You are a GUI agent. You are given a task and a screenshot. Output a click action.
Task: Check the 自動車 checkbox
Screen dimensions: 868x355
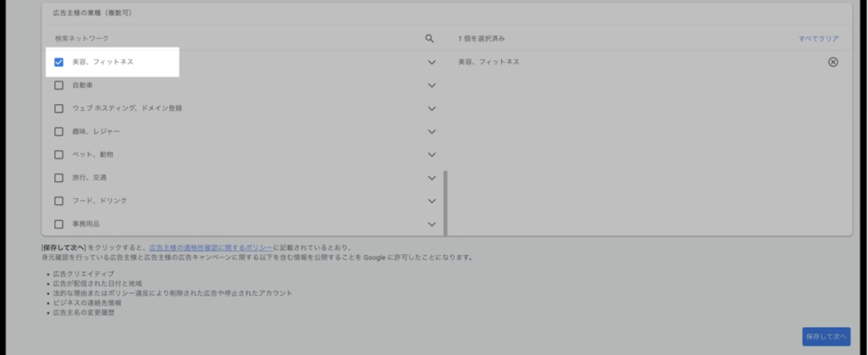pyautogui.click(x=59, y=86)
